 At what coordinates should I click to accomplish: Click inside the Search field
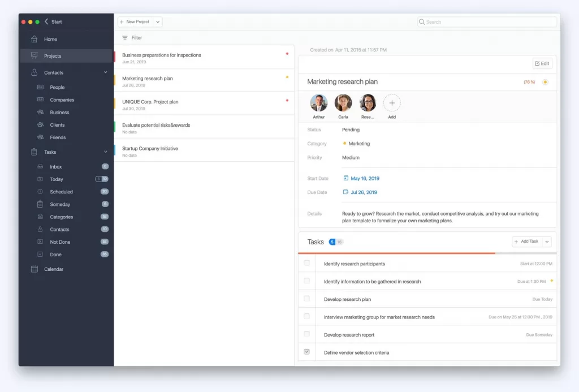[486, 21]
